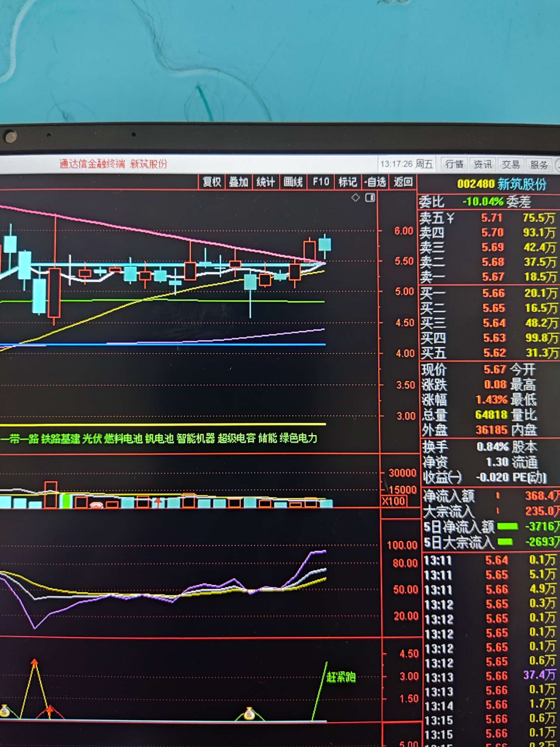560x747 pixels.
Task: Click the 5日大宗流入 row
Action: 491,542
